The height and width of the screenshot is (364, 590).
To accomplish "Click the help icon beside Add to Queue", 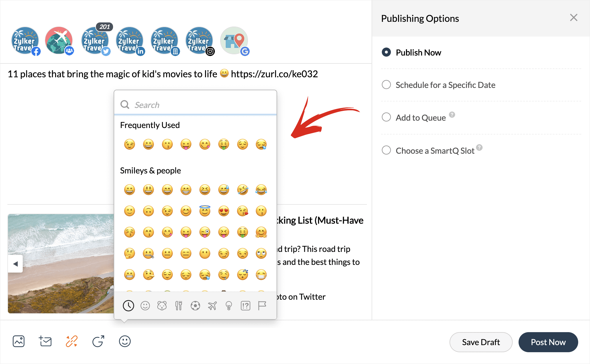I will click(452, 114).
